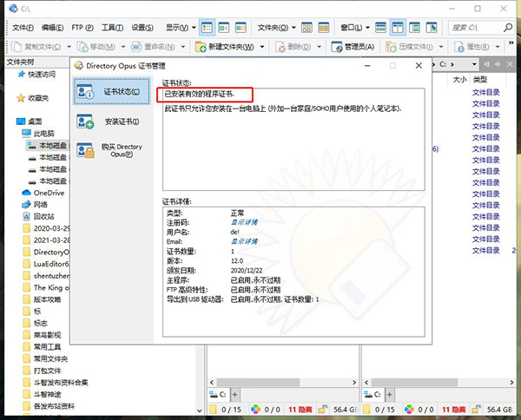Click the 类型 column header

480,79
